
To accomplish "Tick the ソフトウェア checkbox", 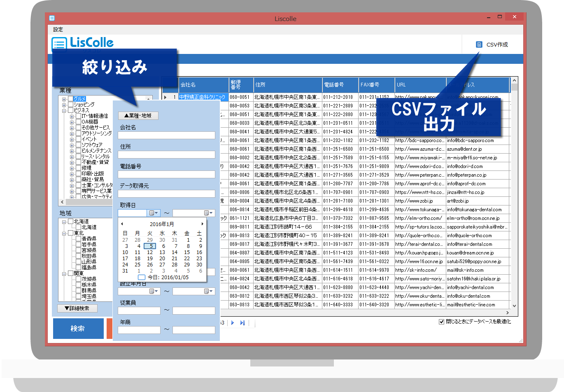I will (x=79, y=145).
